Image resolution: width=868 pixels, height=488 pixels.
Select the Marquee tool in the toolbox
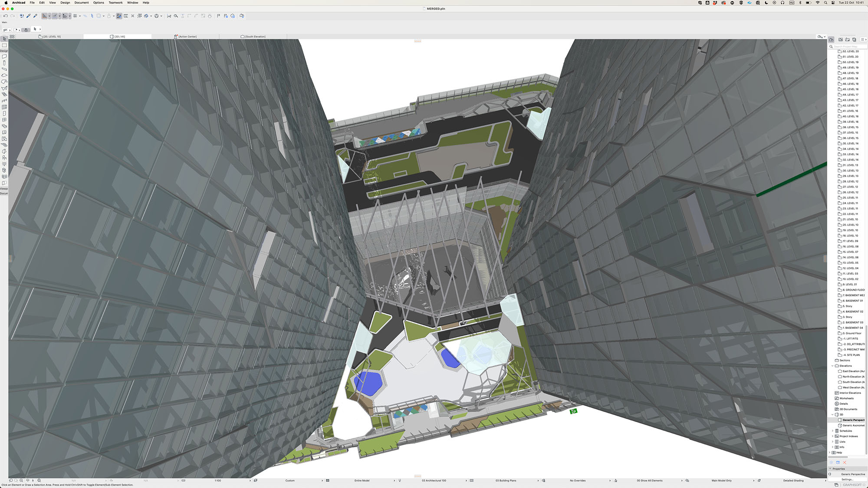click(4, 45)
